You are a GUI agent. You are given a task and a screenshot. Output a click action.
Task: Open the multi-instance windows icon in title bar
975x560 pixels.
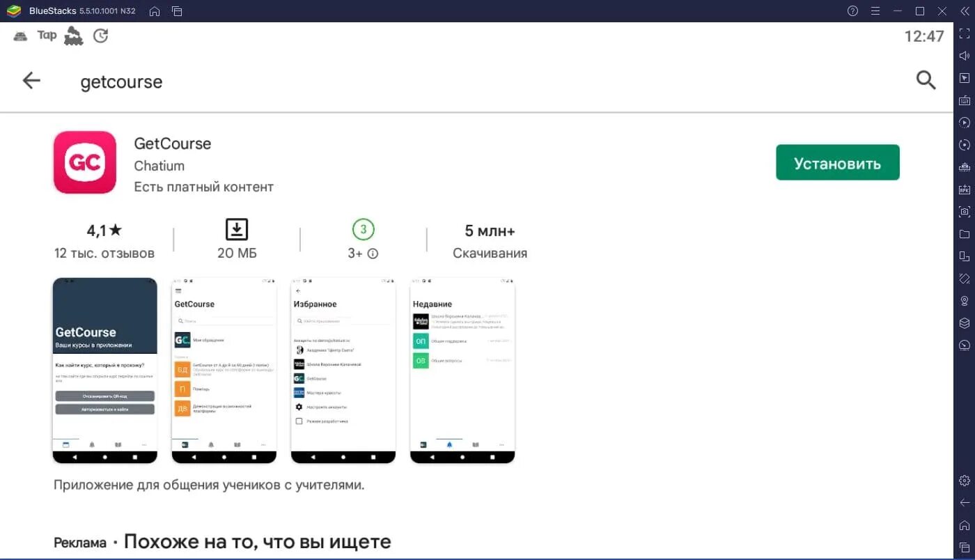click(177, 11)
